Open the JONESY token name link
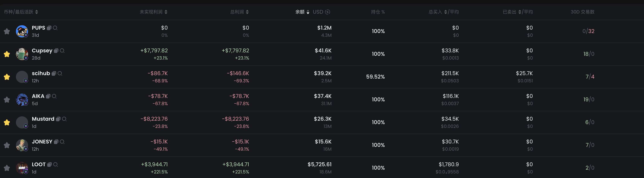Screen dimensions: 644x178 42,142
